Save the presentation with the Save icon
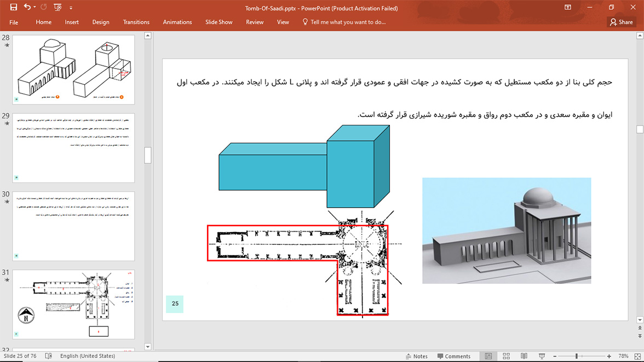The width and height of the screenshot is (644, 362). tap(14, 8)
